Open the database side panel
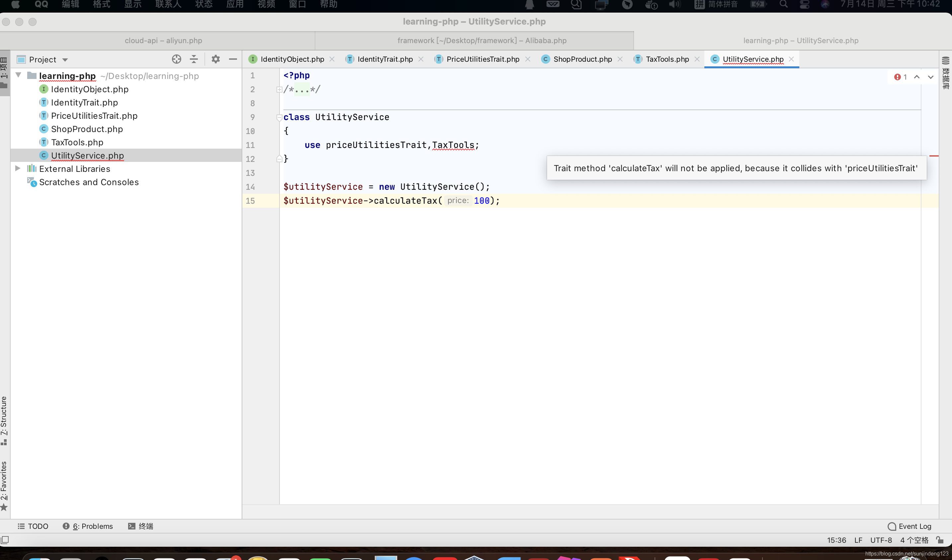 (x=946, y=73)
